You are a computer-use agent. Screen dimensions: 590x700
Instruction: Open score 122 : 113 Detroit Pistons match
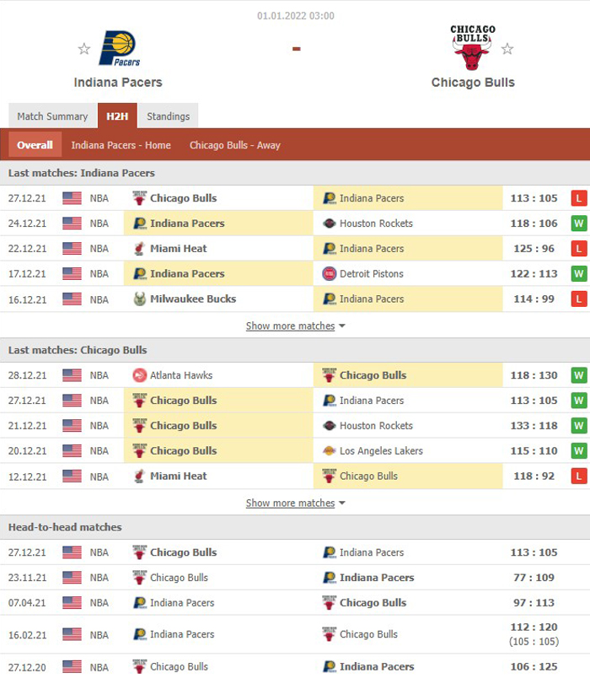(x=534, y=273)
